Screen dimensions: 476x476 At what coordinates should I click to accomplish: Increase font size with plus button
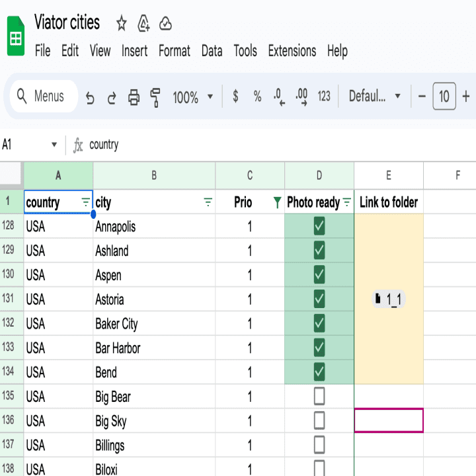(466, 97)
